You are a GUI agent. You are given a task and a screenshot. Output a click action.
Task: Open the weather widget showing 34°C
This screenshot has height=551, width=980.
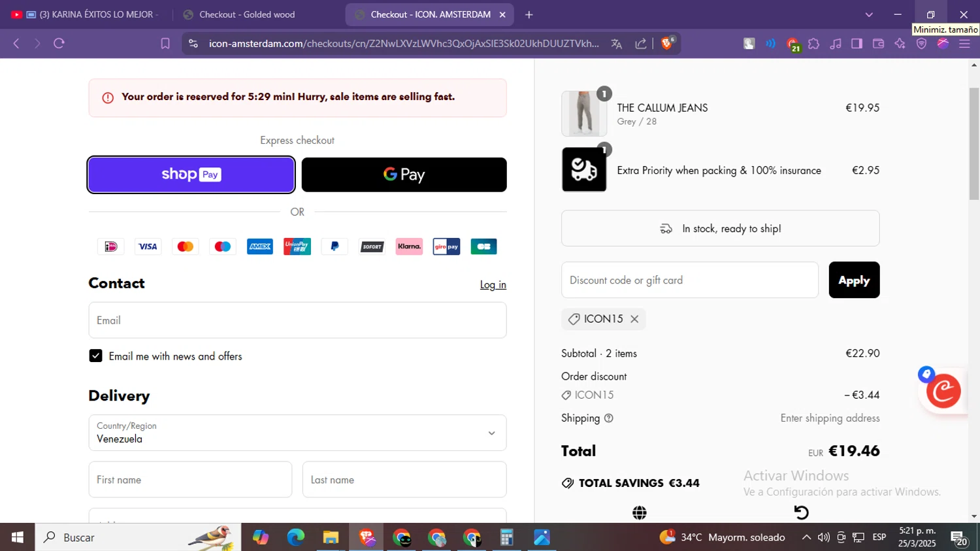pyautogui.click(x=723, y=537)
